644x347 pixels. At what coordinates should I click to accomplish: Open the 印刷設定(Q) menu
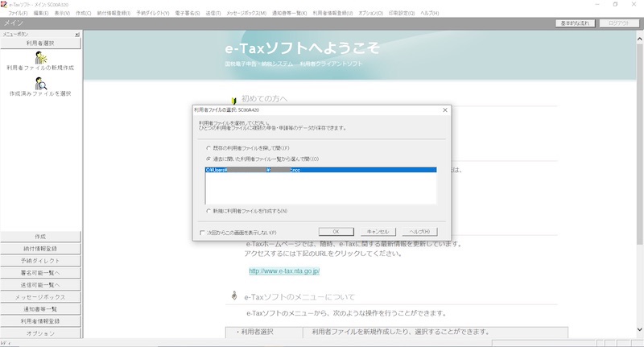402,13
